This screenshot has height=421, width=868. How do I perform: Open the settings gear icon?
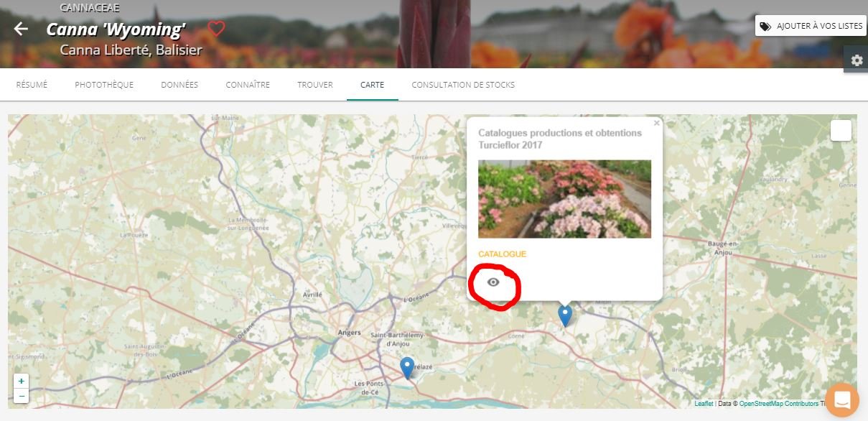[856, 60]
